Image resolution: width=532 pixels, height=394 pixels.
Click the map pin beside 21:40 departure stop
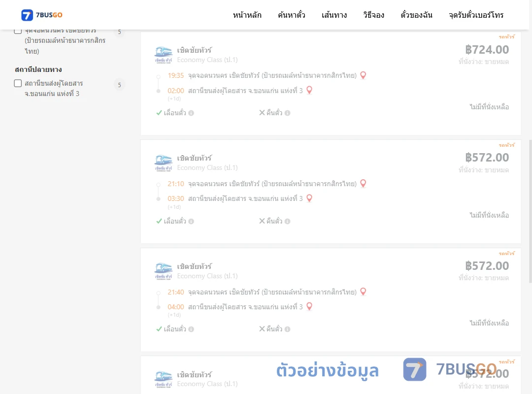363,291
